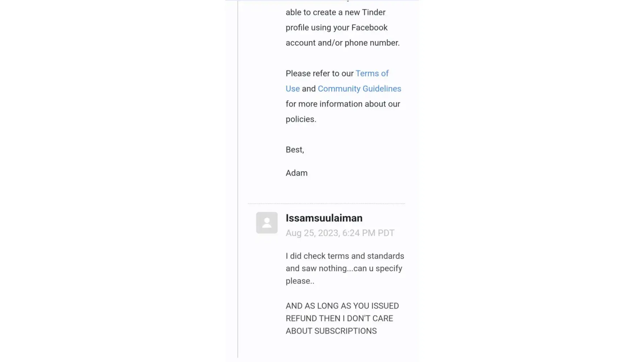
Task: Click the word 'Use' in blue
Action: coord(293,89)
